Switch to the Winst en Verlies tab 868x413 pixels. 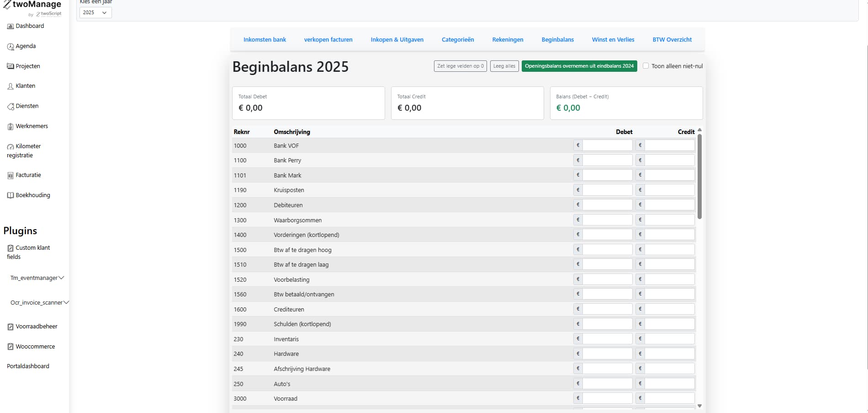(613, 40)
